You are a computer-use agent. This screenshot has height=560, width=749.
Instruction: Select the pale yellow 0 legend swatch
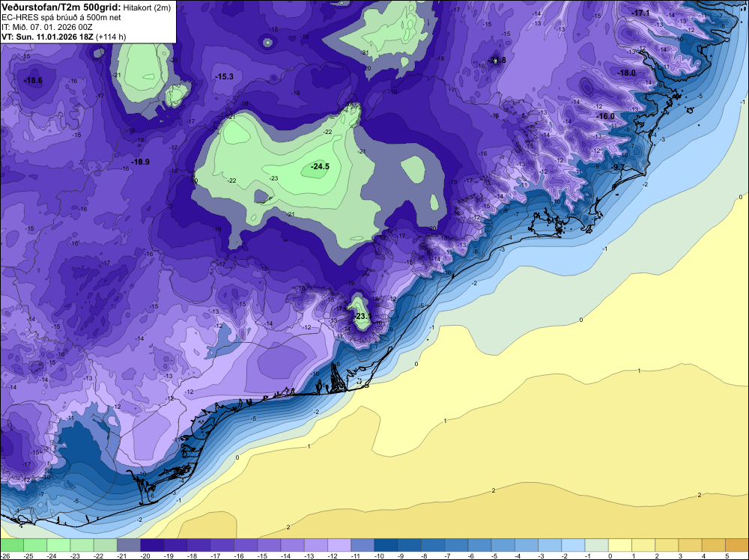coord(620,545)
